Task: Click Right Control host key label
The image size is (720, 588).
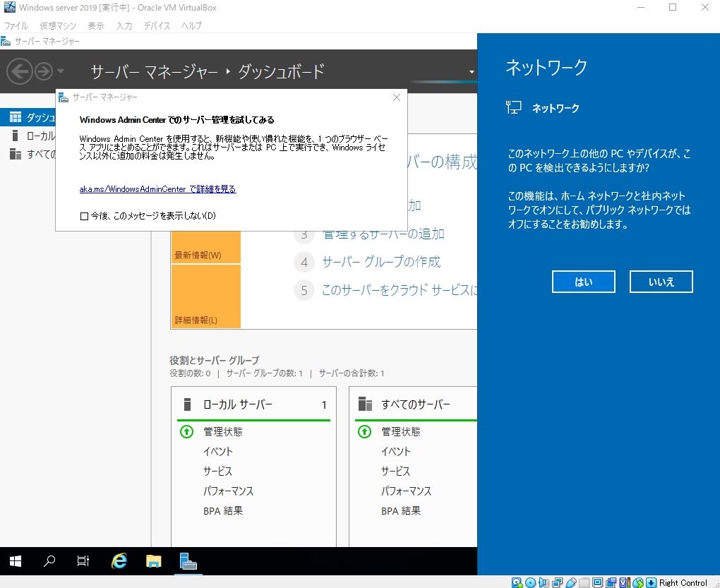Action: click(683, 582)
